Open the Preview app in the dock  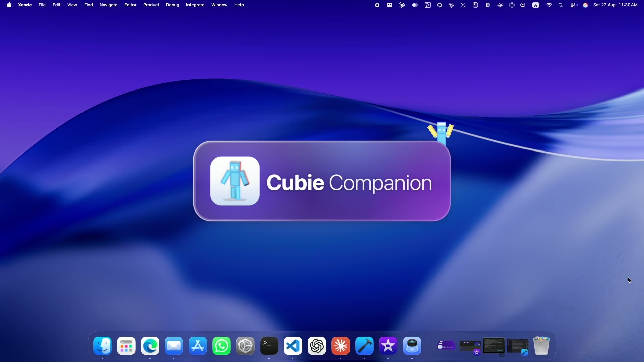point(412,346)
